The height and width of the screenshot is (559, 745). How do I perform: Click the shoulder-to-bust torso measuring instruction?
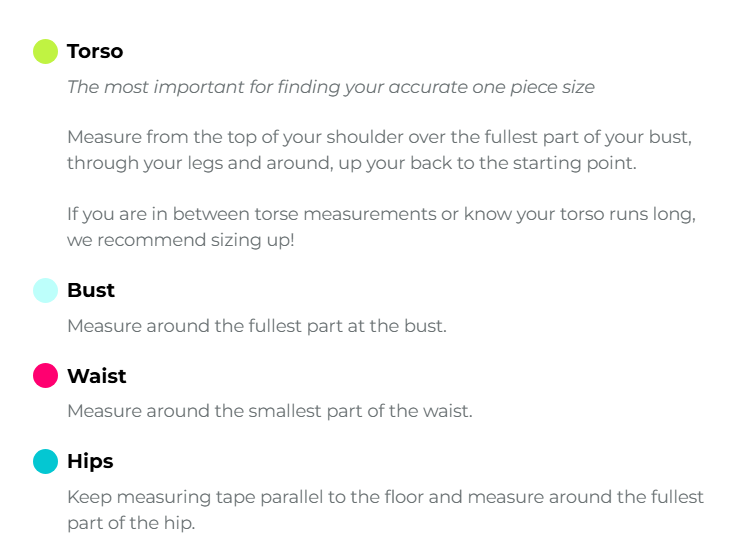pos(380,150)
